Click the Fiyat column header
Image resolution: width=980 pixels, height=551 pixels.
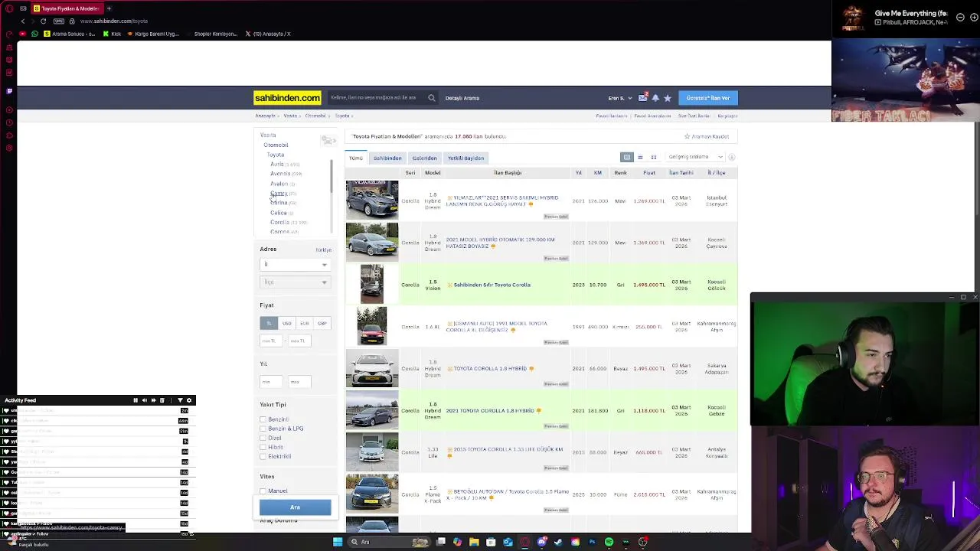(x=649, y=173)
